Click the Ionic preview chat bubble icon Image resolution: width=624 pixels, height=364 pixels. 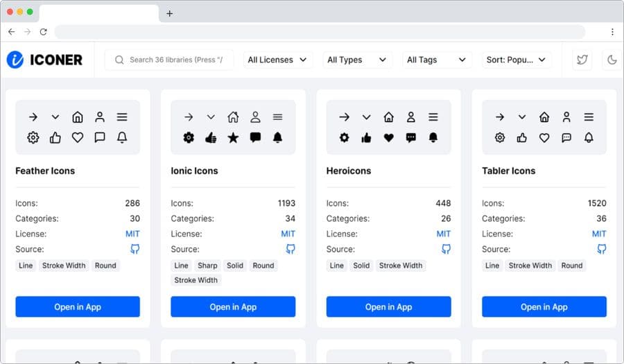[255, 138]
